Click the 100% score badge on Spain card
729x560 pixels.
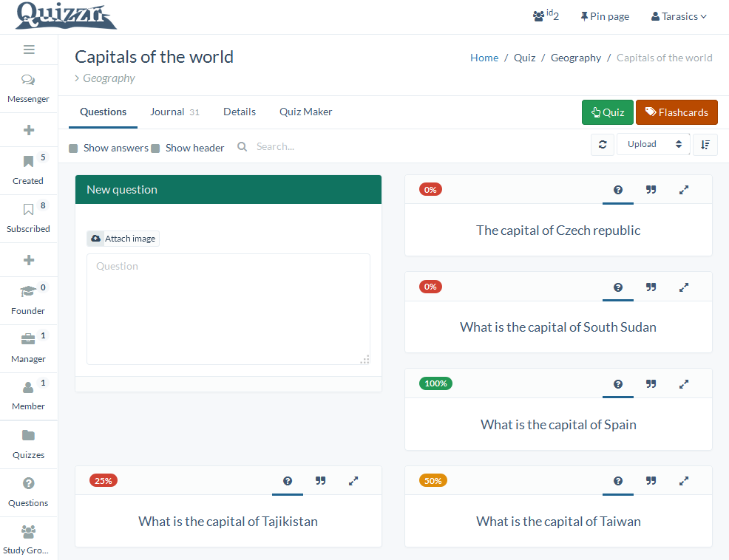[x=435, y=383]
